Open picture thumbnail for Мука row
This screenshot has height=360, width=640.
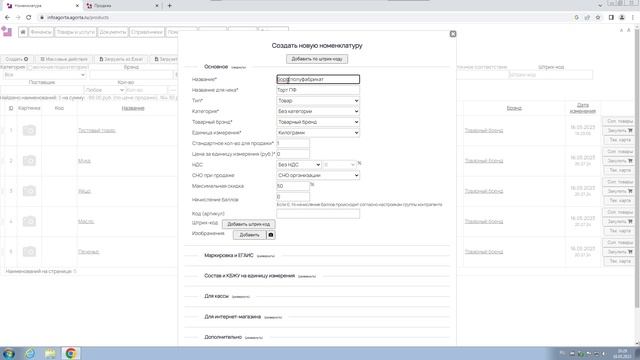(29, 161)
